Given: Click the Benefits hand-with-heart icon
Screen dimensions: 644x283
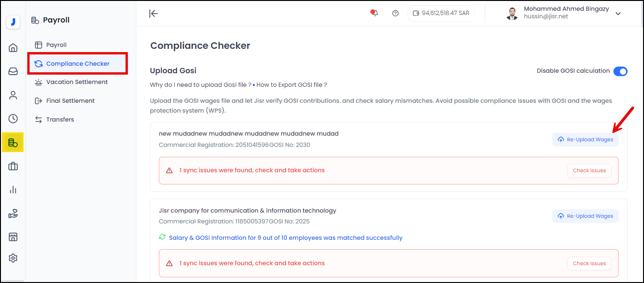Looking at the screenshot, I should 13,213.
